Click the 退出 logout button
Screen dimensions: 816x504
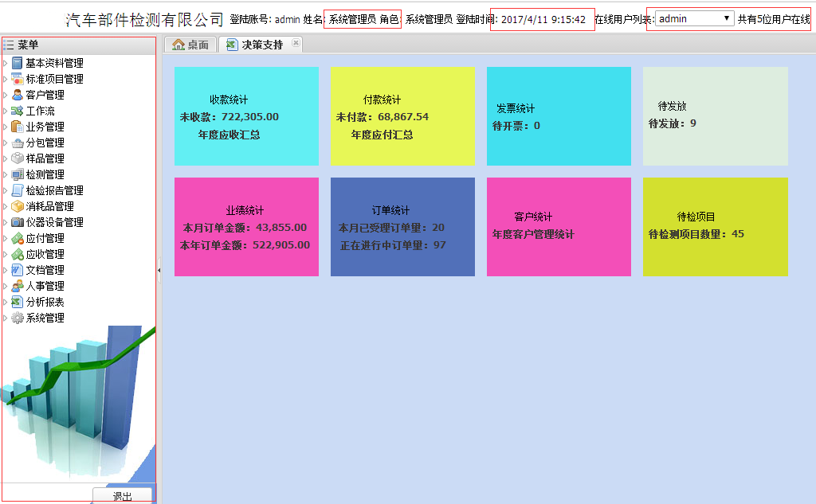[122, 496]
